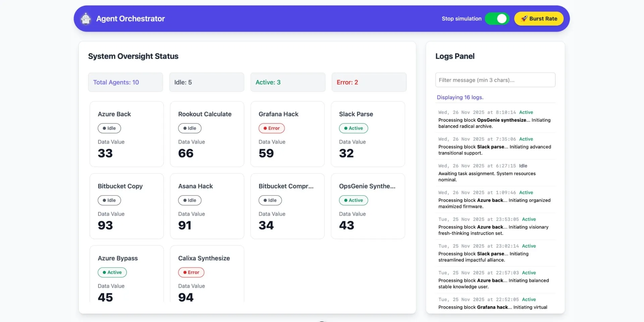Expand the truncated Bitbucket Compr... card title
Image resolution: width=644 pixels, height=322 pixels.
286,186
